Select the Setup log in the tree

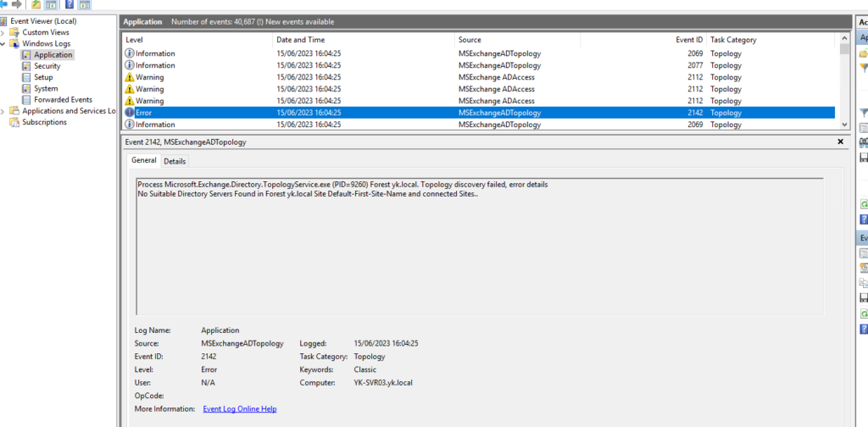[43, 77]
